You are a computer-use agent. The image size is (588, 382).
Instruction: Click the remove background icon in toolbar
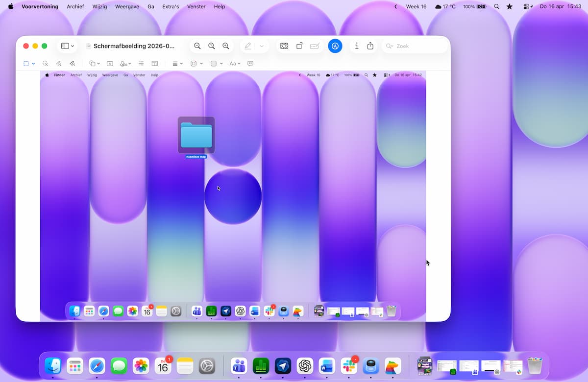pyautogui.click(x=284, y=46)
